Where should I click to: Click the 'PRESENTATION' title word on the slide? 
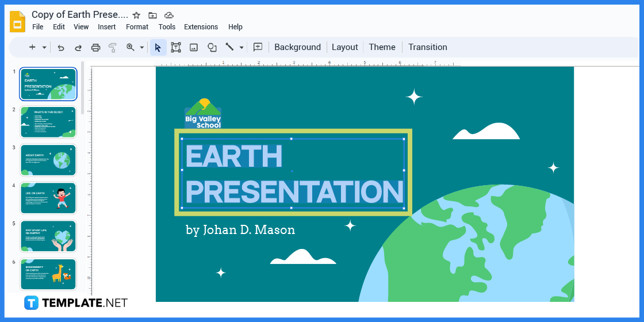click(x=294, y=192)
